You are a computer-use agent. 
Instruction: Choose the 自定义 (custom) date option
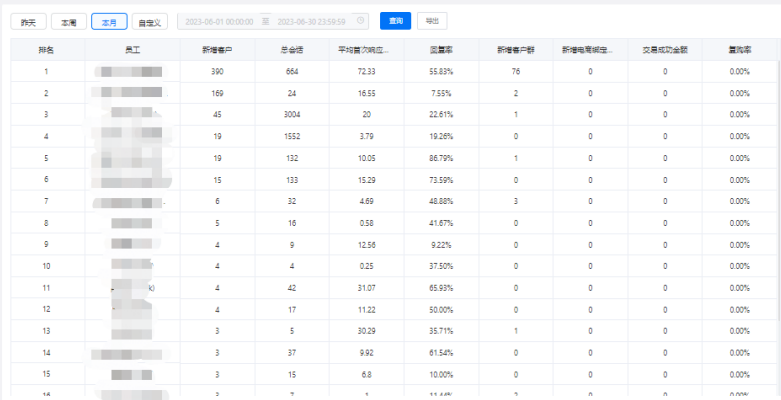(x=149, y=21)
